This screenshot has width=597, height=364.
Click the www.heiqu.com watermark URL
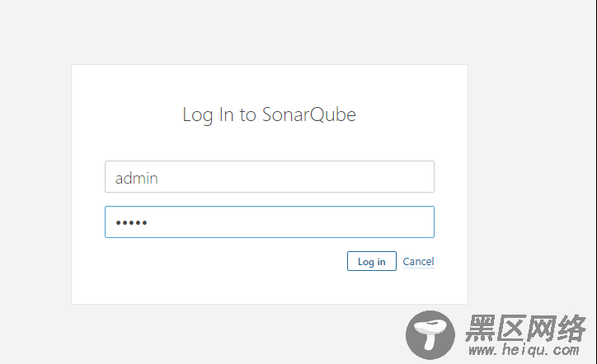524,349
